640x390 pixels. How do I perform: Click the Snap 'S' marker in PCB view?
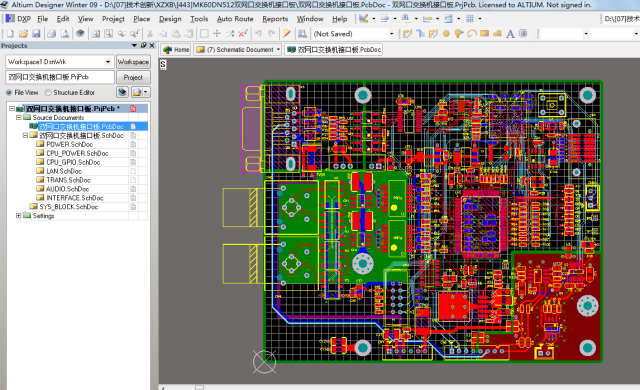coord(163,64)
